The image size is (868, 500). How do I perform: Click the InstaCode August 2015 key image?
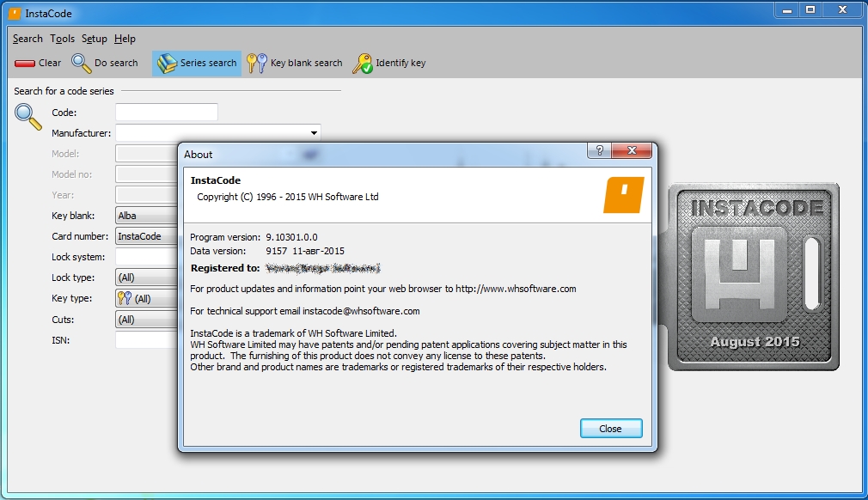(754, 277)
